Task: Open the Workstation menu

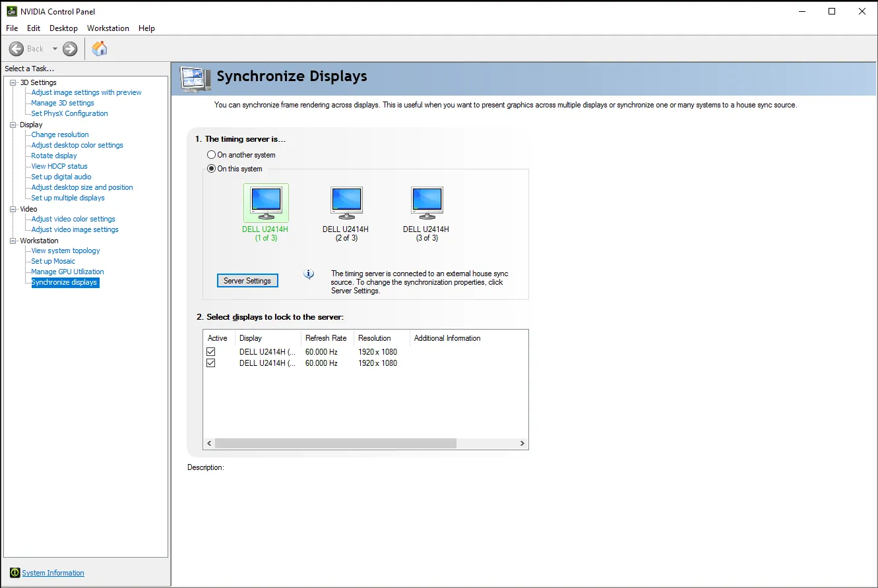Action: click(108, 28)
